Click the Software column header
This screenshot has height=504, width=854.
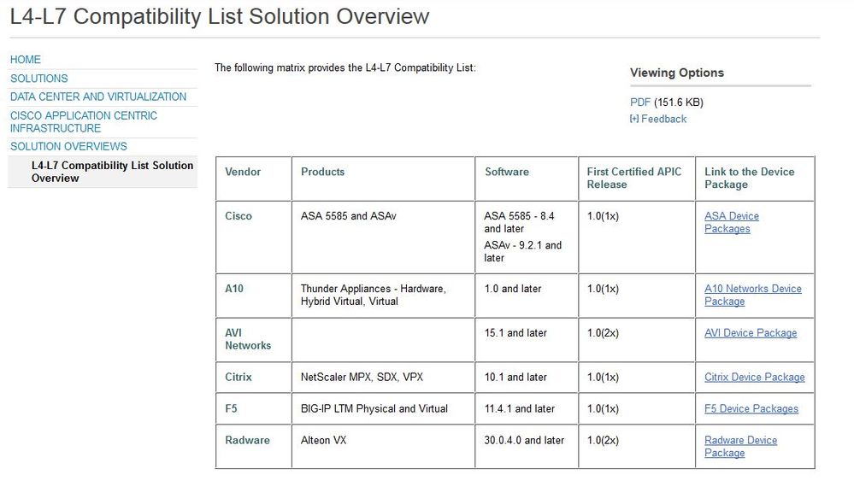pos(507,172)
